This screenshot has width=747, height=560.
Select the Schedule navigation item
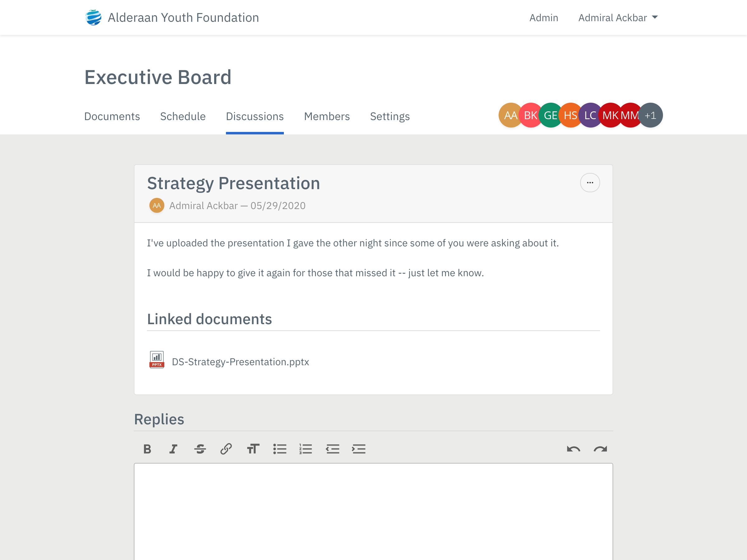182,116
